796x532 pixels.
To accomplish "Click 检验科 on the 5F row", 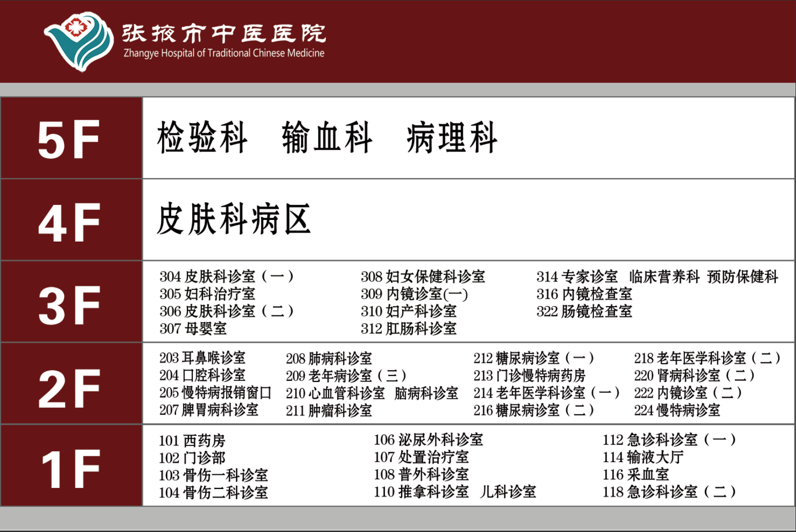I will pos(202,138).
